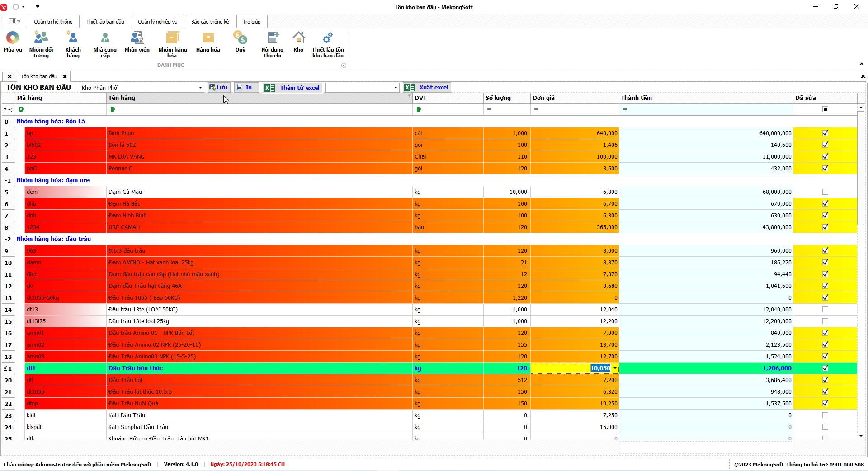The height and width of the screenshot is (471, 868).
Task: Open the Quản lý nghiệp vụ tab
Action: pyautogui.click(x=158, y=22)
